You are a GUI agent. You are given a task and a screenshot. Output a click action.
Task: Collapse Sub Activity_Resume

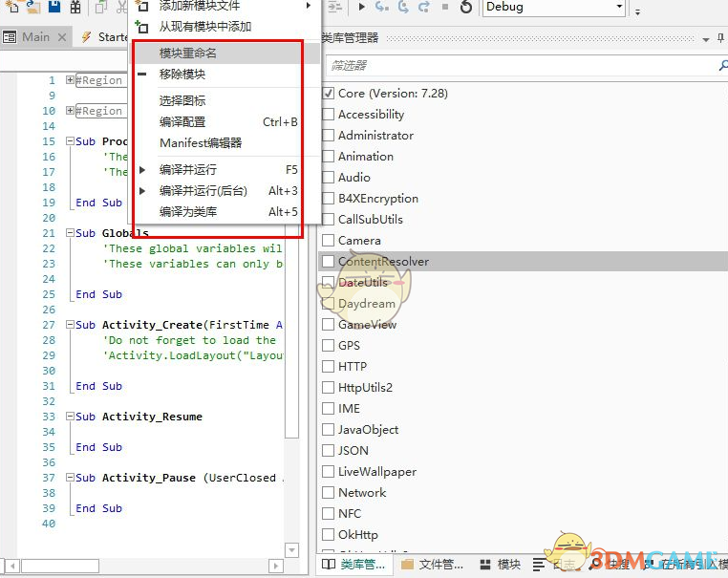(x=70, y=417)
